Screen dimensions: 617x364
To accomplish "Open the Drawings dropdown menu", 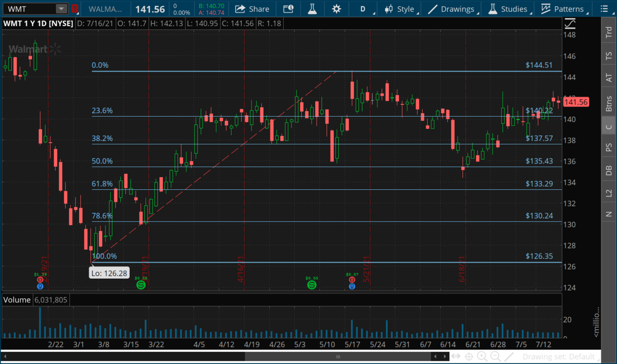I will click(452, 9).
